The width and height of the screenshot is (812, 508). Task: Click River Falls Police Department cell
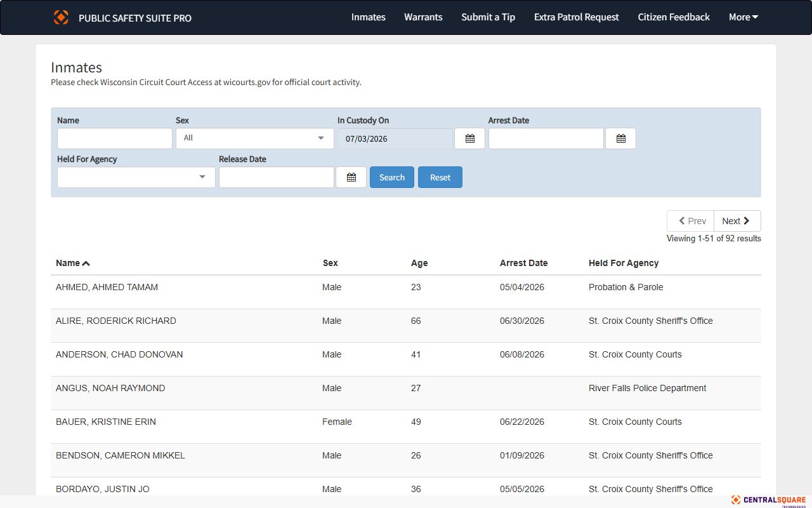[647, 388]
